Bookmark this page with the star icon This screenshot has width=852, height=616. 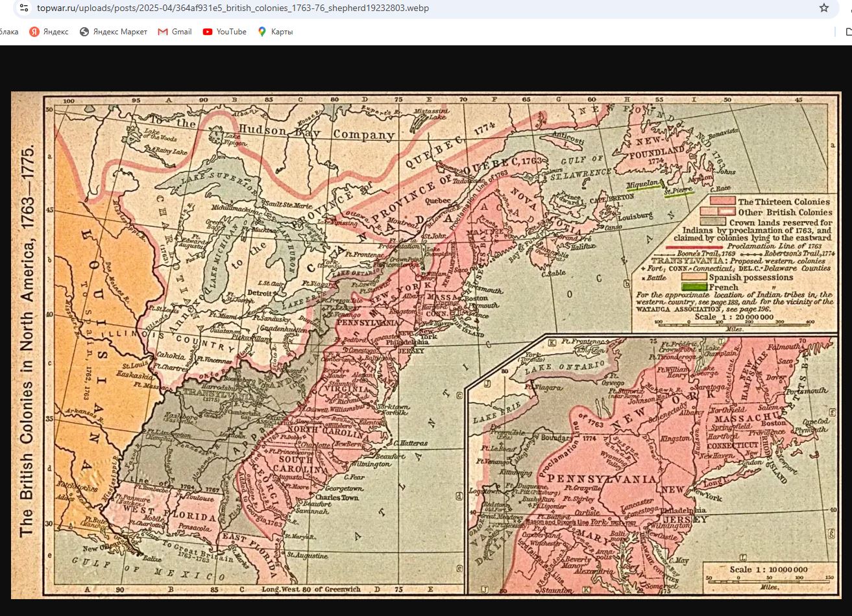(x=824, y=8)
